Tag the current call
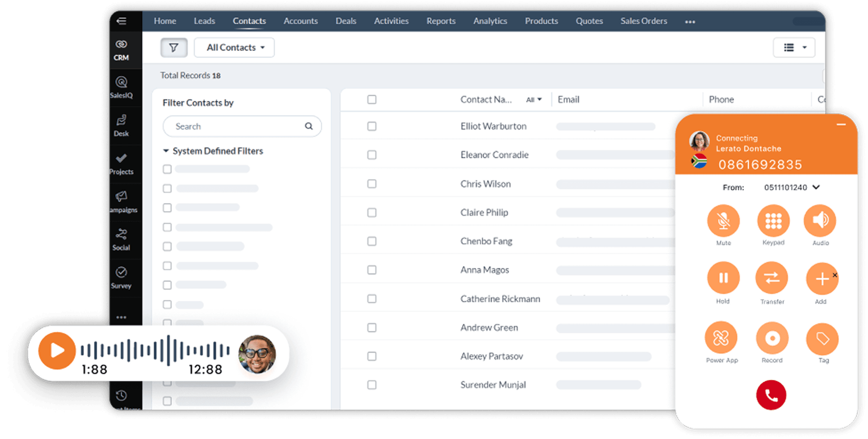Screen dimensions: 868x439 [x=822, y=339]
